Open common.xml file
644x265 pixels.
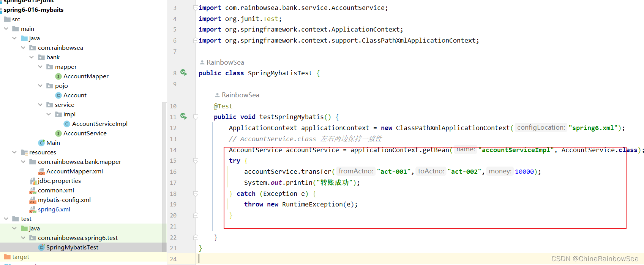pyautogui.click(x=56, y=190)
